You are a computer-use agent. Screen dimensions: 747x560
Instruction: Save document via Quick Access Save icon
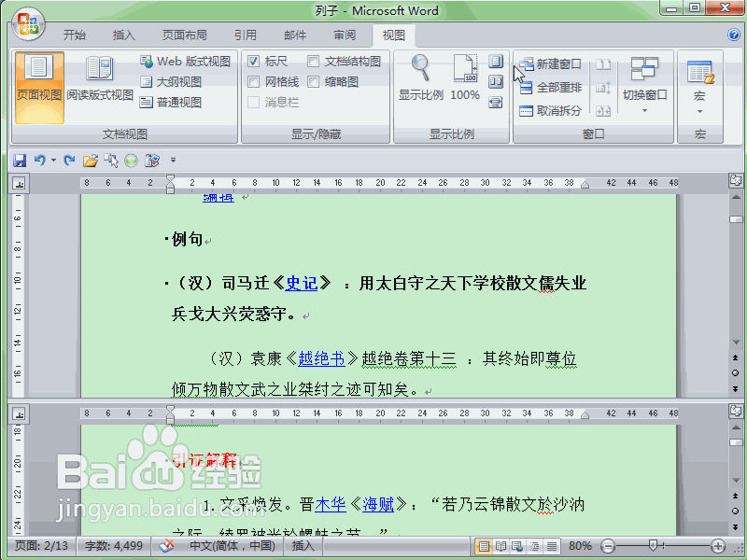pos(20,160)
